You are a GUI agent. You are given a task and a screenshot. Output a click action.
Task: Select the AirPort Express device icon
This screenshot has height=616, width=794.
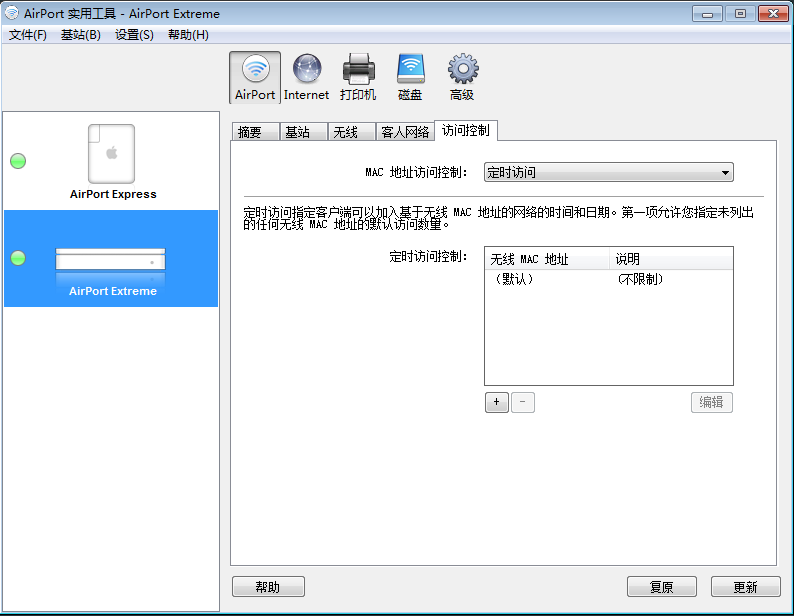112,156
